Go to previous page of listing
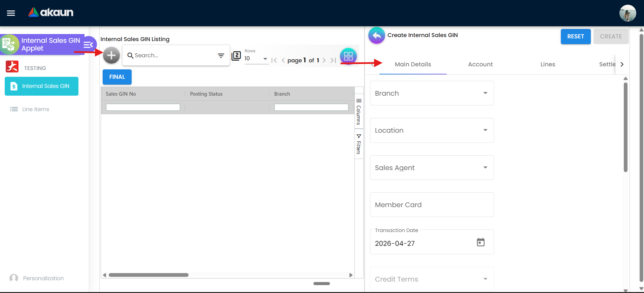This screenshot has height=293, width=644. [x=283, y=60]
